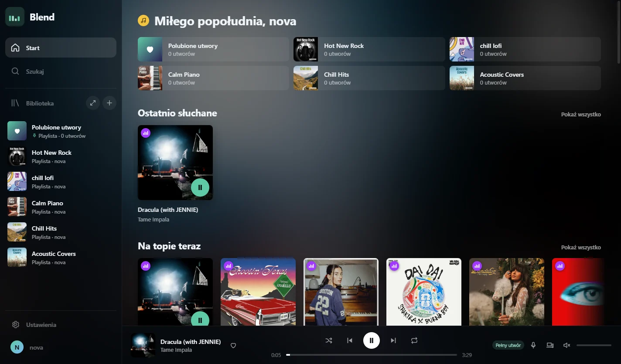621x364 pixels.
Task: Open Hot New Rock tile in top grid
Action: coord(369,49)
